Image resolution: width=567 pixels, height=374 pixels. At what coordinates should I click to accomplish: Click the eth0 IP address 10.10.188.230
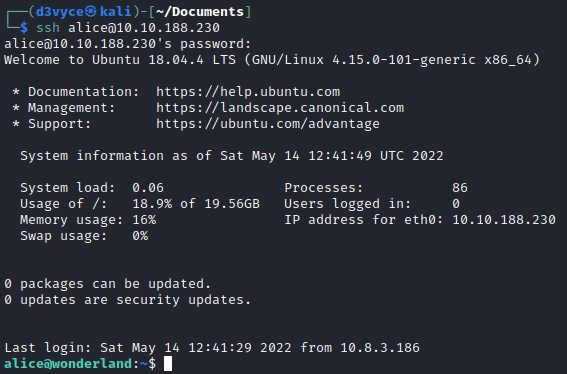[x=504, y=220]
